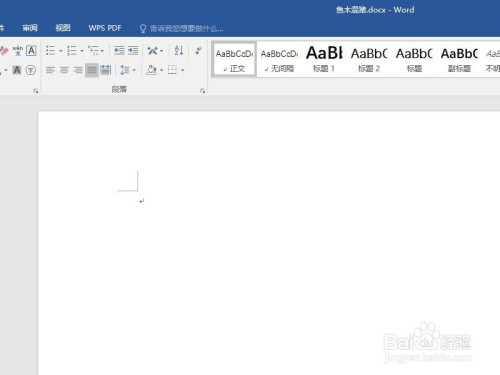The image size is (500, 375).
Task: Open borders dropdown arrow
Action: coord(182,70)
